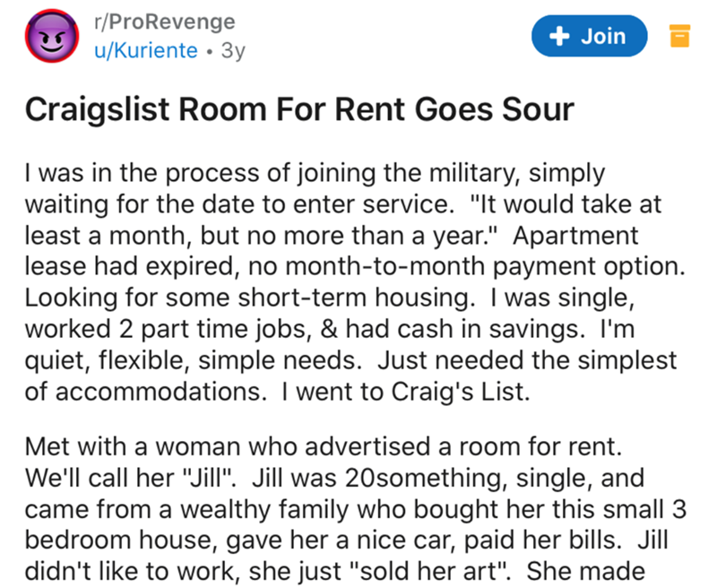Click the "Join" text label
Viewport: 717px width, 588px height.
coord(603,36)
